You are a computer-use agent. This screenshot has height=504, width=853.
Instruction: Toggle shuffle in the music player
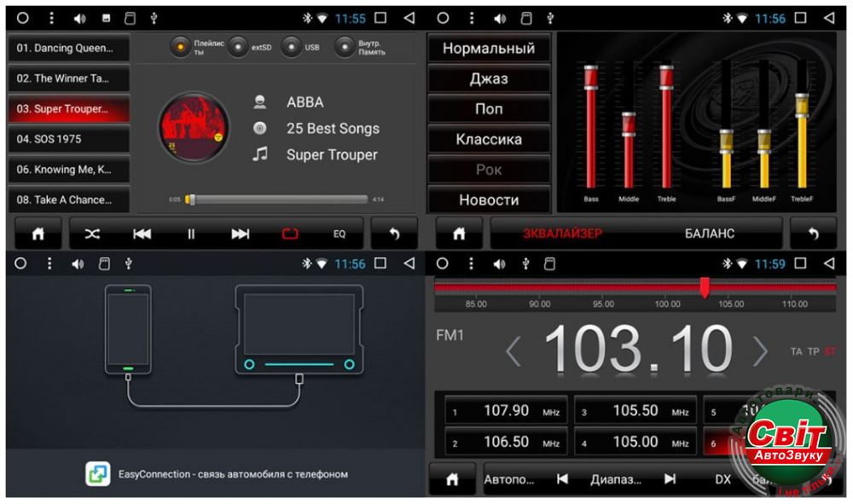(93, 234)
